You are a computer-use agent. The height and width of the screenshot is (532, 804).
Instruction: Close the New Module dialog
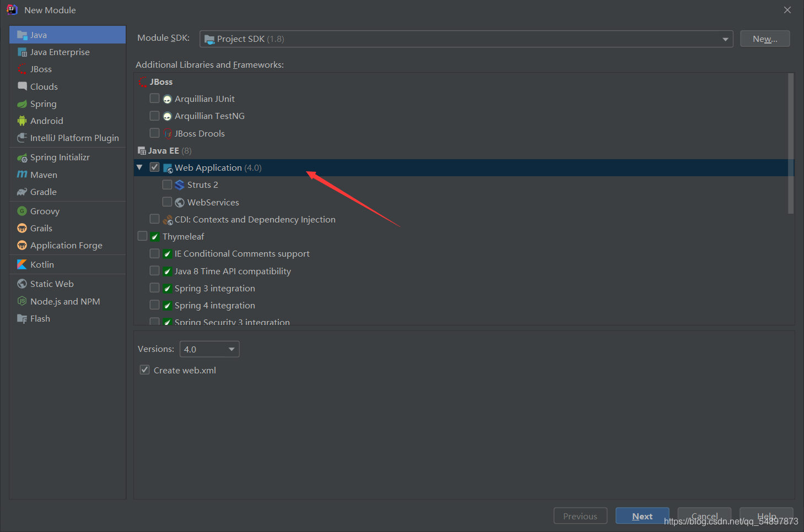[x=787, y=10]
